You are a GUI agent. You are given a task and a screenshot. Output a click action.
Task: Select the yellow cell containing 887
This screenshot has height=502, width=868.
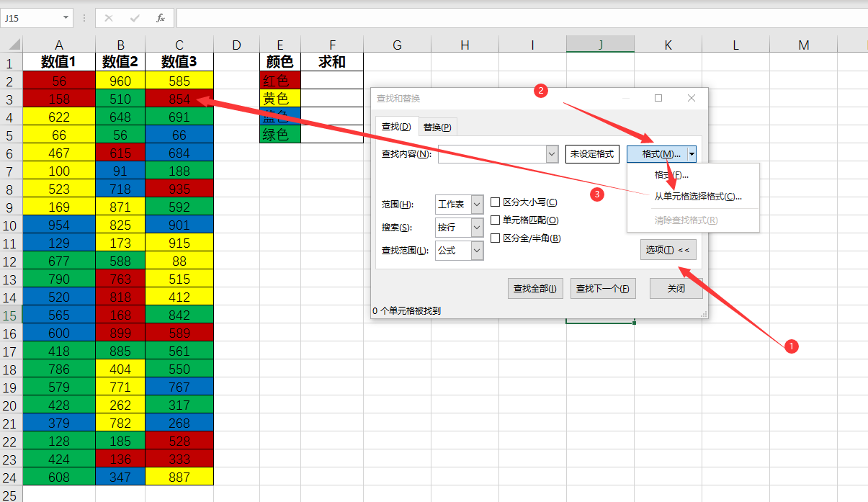pos(179,477)
